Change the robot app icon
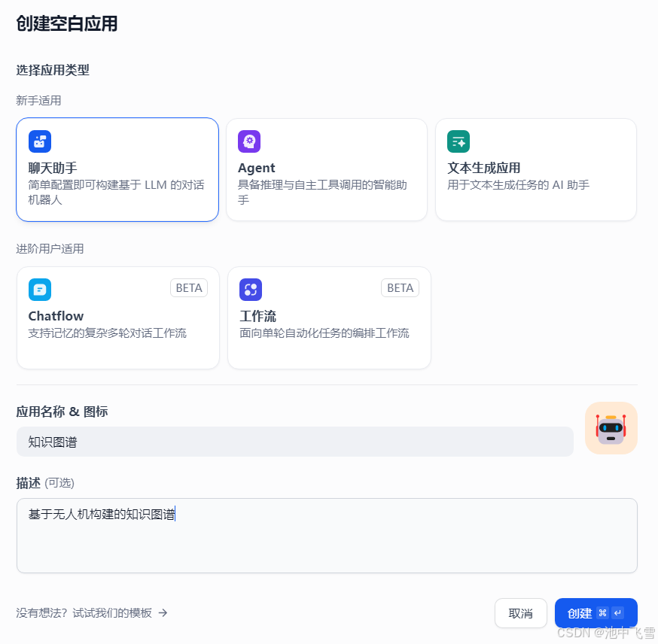 (x=611, y=428)
